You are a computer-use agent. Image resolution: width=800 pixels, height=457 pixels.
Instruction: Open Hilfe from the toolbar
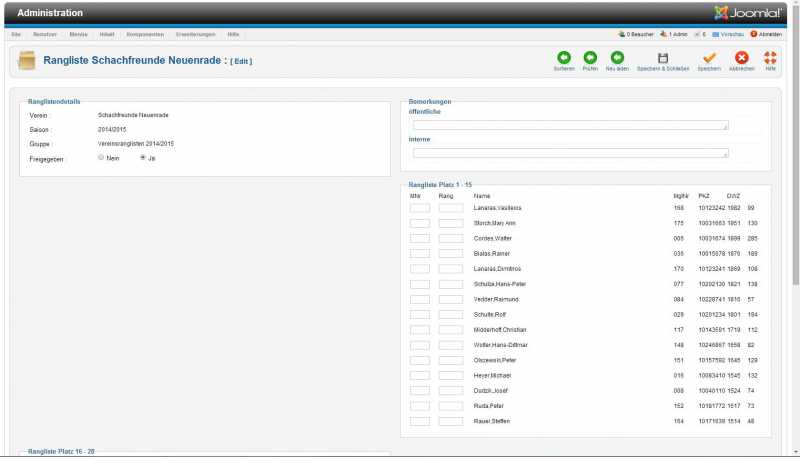click(771, 58)
